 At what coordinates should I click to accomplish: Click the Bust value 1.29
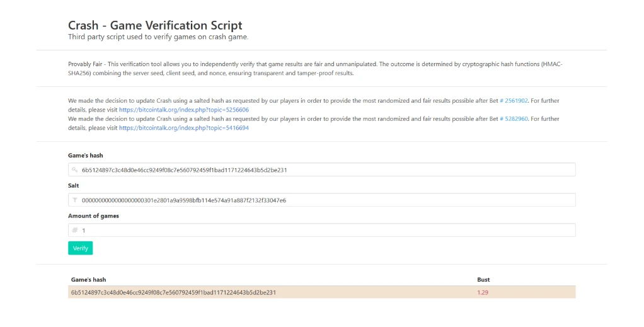[483, 292]
